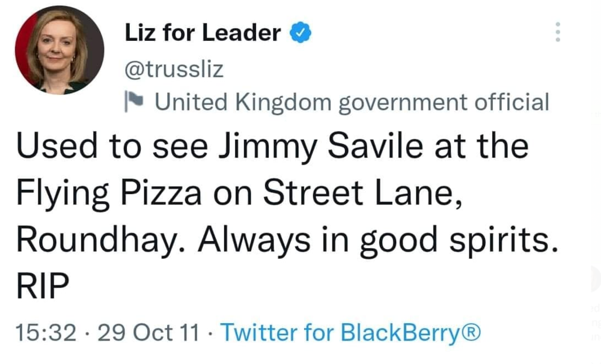
Task: Click the registered trademark symbol after BlackBerry
Action: pyautogui.click(x=472, y=332)
